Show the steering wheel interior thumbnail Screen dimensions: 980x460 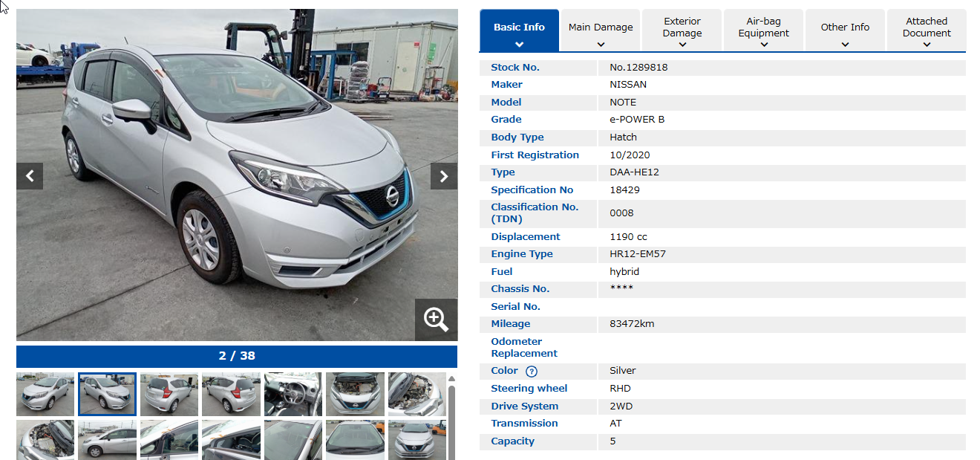click(x=293, y=394)
